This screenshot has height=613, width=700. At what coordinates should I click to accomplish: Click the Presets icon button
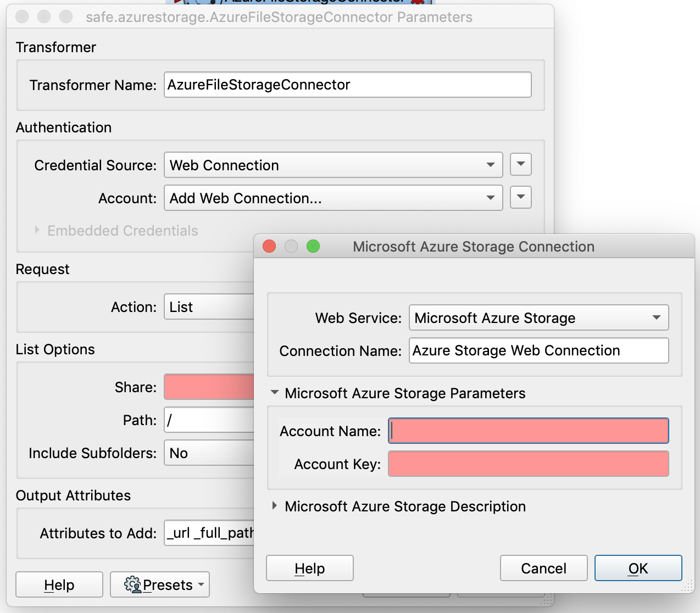pyautogui.click(x=134, y=584)
